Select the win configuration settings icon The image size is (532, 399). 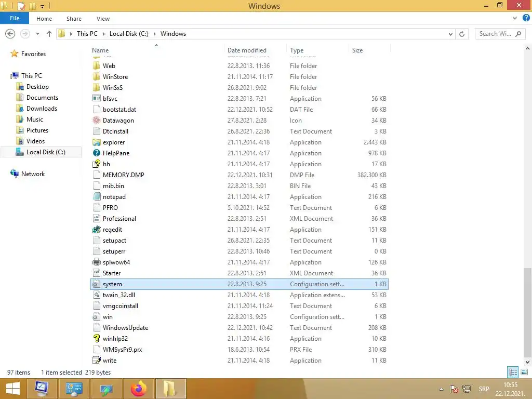97,316
